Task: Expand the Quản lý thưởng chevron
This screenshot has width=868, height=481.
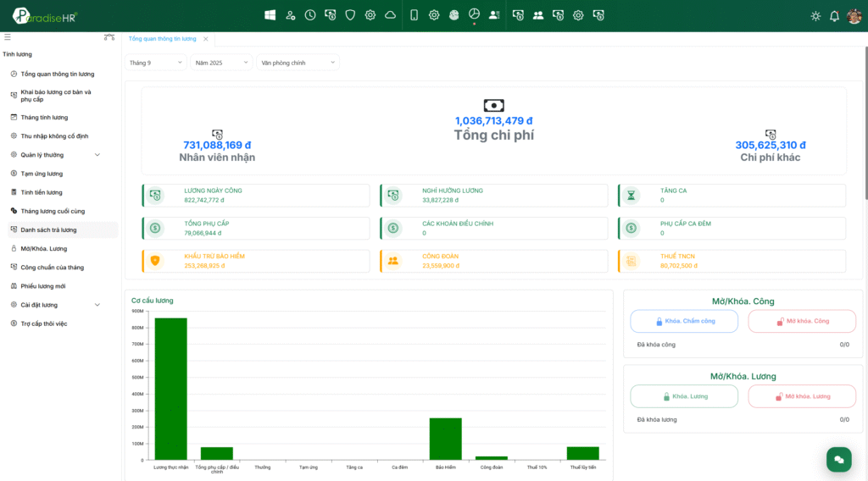Action: pos(97,155)
